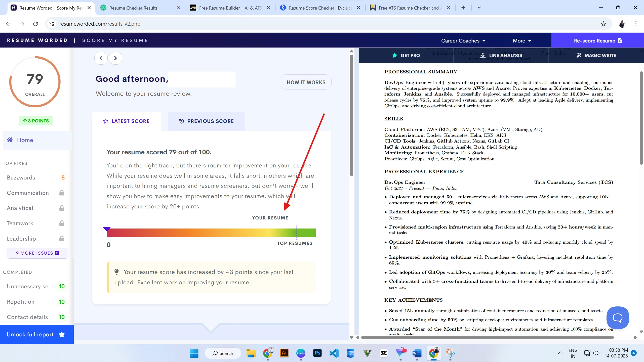Click the Re-score Resume button

pyautogui.click(x=597, y=41)
